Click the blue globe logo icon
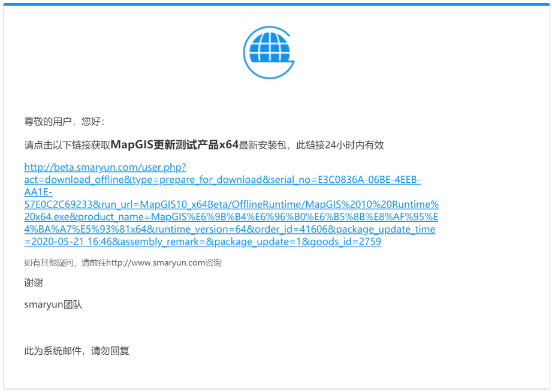Viewport: 552px width, 392px height. point(269,52)
